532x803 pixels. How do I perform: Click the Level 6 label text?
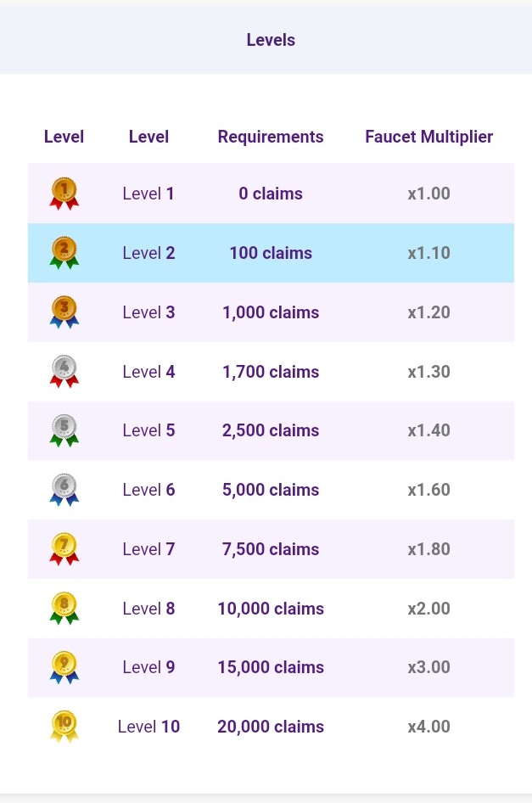pos(149,490)
